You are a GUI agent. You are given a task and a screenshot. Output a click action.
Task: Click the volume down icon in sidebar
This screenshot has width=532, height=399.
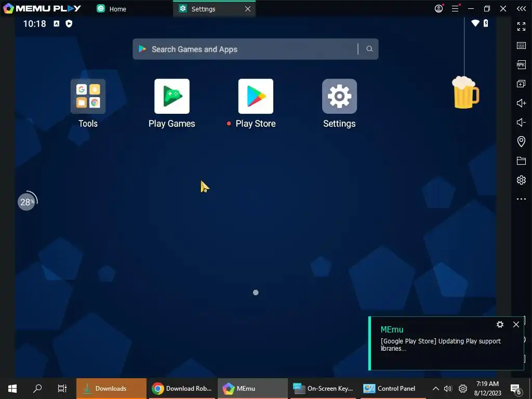(521, 122)
